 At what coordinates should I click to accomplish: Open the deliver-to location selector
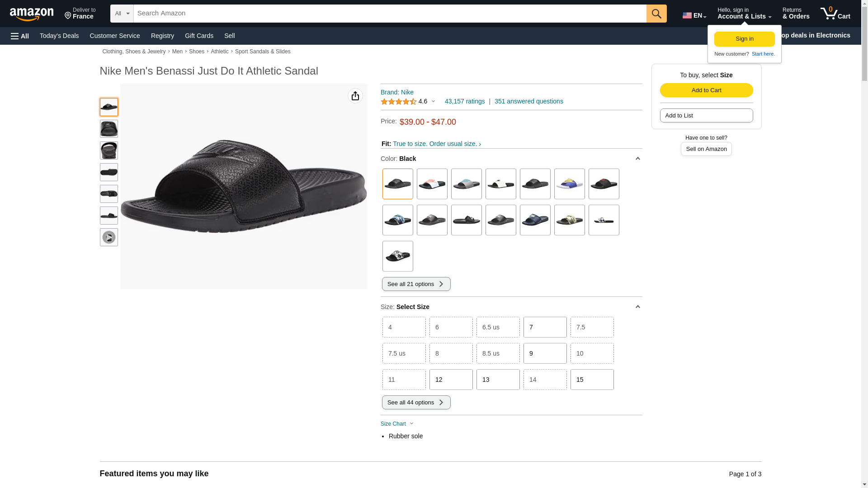coord(80,14)
